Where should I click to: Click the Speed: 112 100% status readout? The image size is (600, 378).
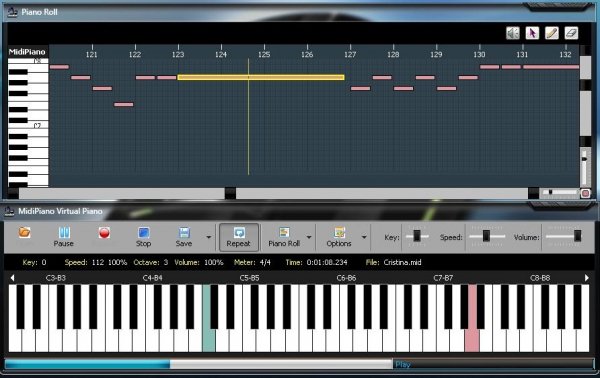96,262
